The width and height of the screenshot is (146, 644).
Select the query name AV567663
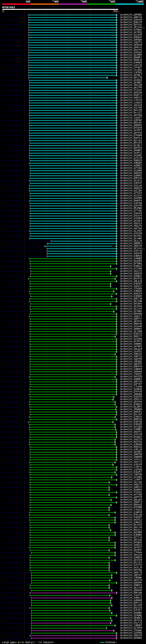[8, 8]
